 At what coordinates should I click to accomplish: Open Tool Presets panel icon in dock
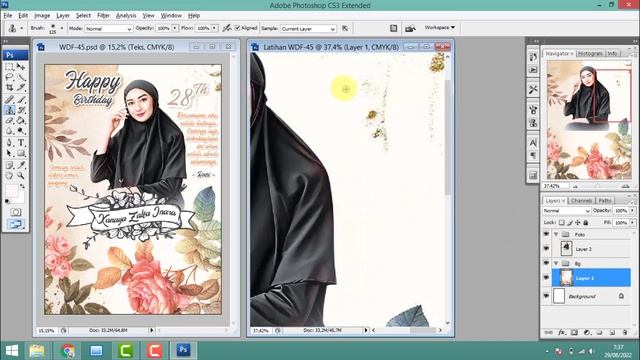point(533,89)
